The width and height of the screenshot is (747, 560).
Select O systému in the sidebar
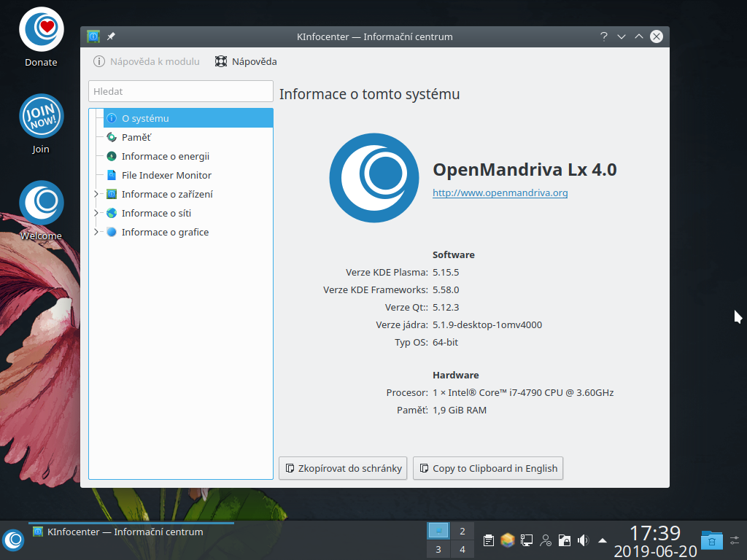pos(146,117)
